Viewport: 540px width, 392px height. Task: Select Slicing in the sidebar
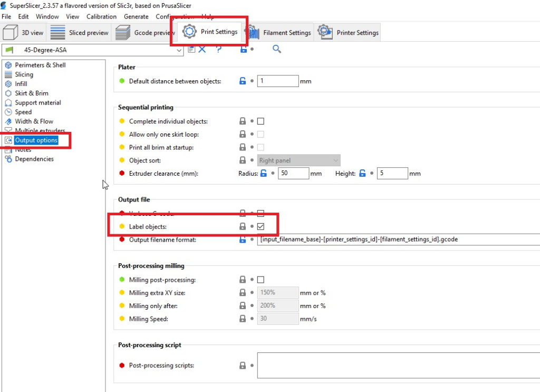(x=24, y=74)
